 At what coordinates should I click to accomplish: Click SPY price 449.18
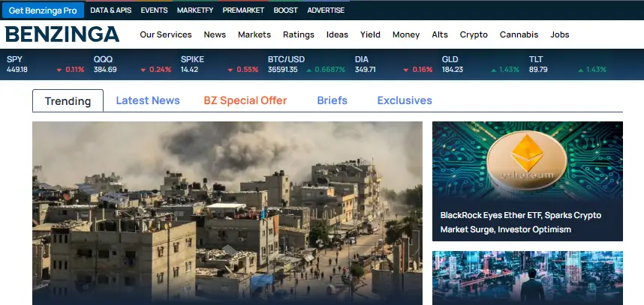click(17, 70)
